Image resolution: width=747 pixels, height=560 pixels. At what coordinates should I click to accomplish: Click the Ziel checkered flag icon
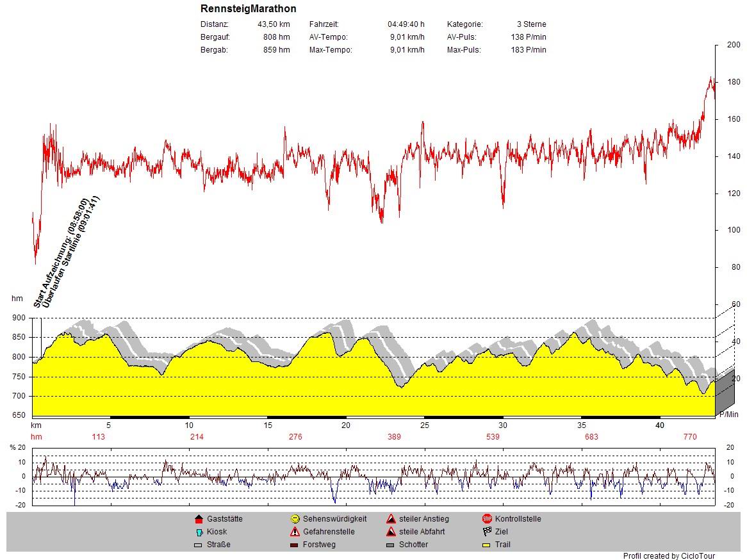coord(487,532)
